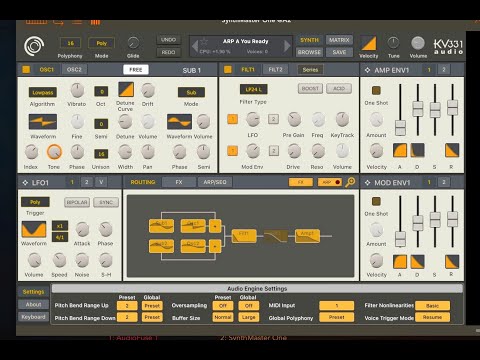This screenshot has height=360, width=480.
Task: Click the AMP ENV1 attack curve icon
Action: point(400,150)
